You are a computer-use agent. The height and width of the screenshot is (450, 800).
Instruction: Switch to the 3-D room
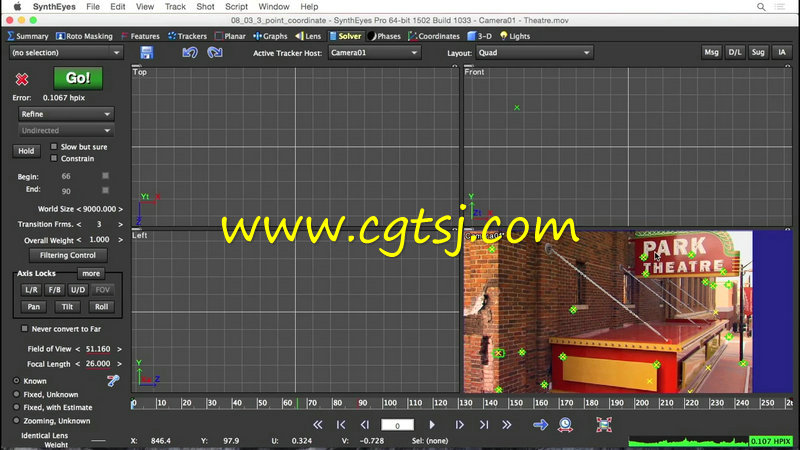pyautogui.click(x=480, y=36)
